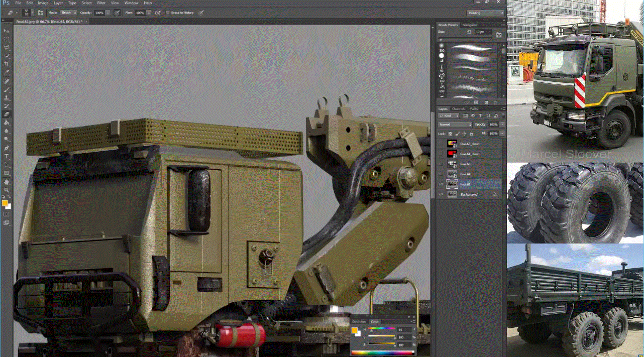Click the Hue slider in Color panel
Image resolution: width=644 pixels, height=357 pixels.
point(382,329)
